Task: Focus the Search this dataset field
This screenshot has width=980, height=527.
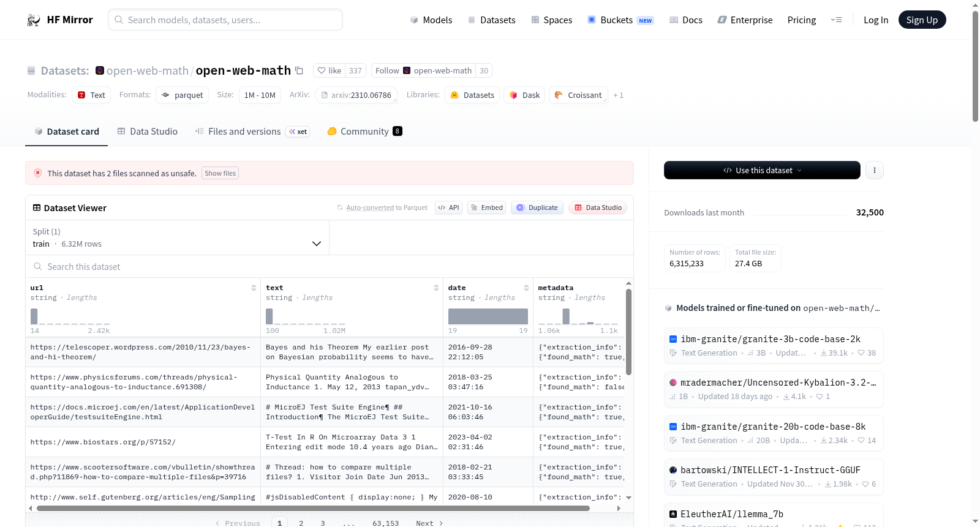Action: pos(330,267)
